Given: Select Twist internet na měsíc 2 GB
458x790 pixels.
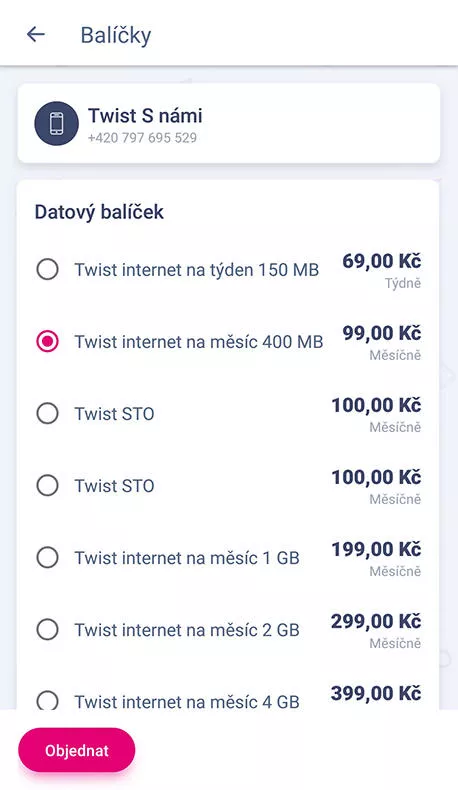Looking at the screenshot, I should coord(47,629).
